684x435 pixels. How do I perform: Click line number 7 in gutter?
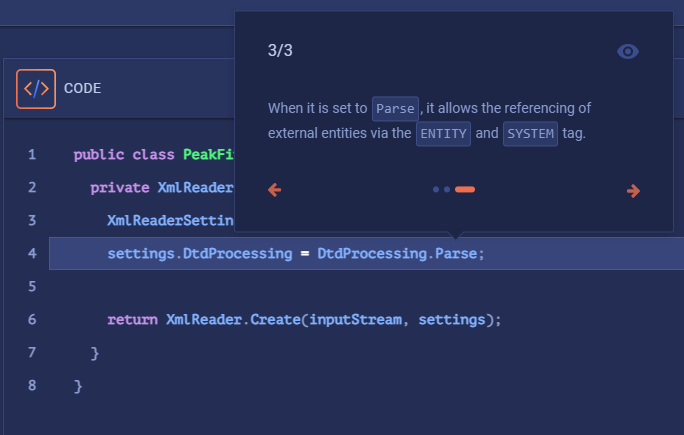[x=32, y=353]
